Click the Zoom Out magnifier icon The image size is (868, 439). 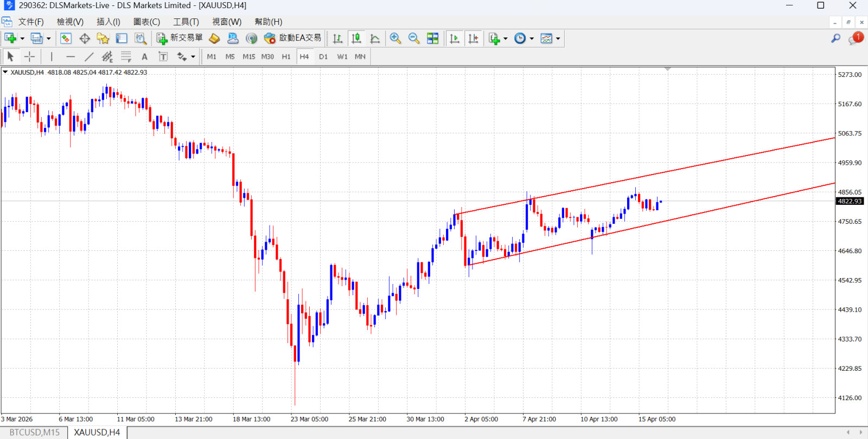coord(414,38)
